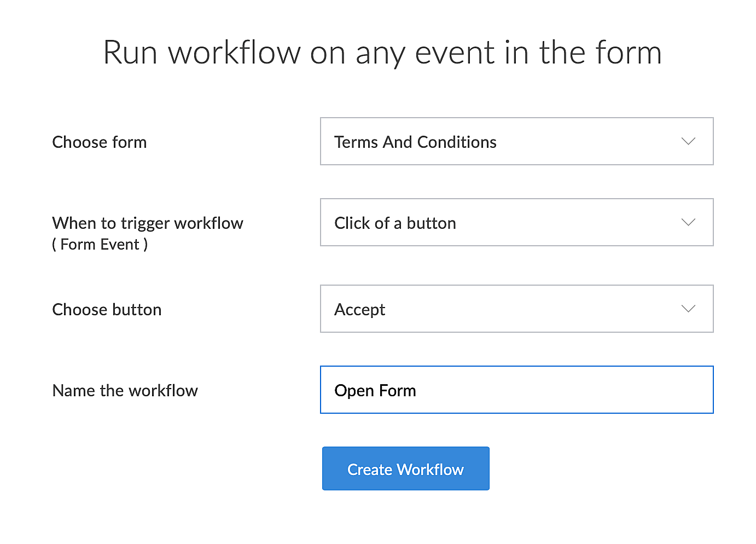The width and height of the screenshot is (756, 544).
Task: Click the Click of a button value text
Action: (395, 223)
